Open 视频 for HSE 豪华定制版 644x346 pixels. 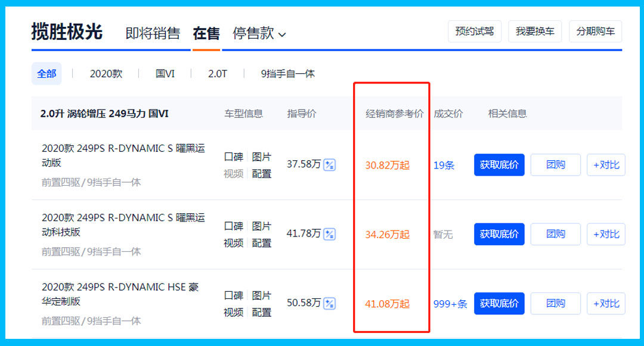(233, 313)
